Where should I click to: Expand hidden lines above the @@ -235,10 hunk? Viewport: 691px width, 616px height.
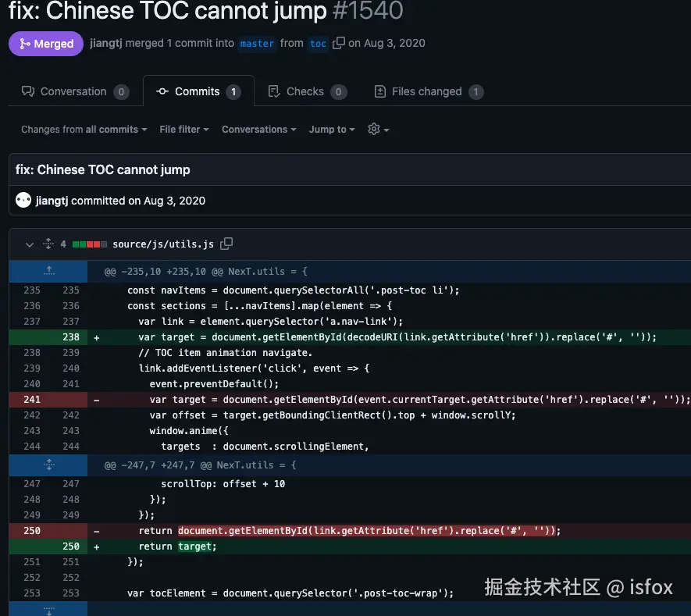(48, 271)
